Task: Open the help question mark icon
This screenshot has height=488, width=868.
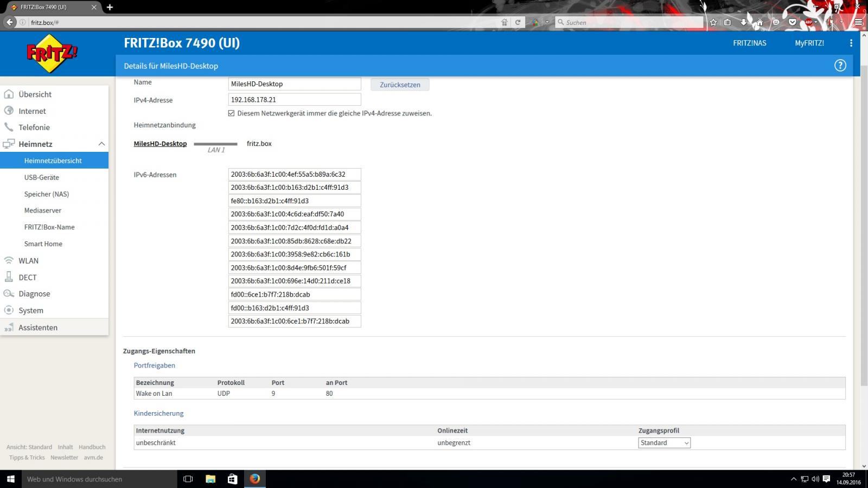Action: click(x=840, y=66)
